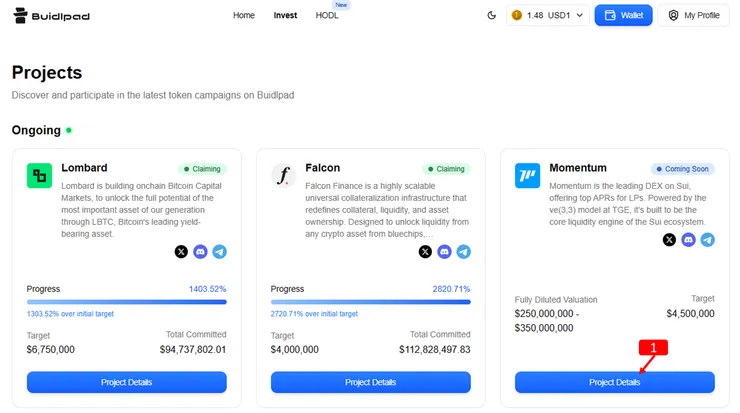Open Falcon's Telegram channel
740x413 pixels.
pyautogui.click(x=463, y=252)
